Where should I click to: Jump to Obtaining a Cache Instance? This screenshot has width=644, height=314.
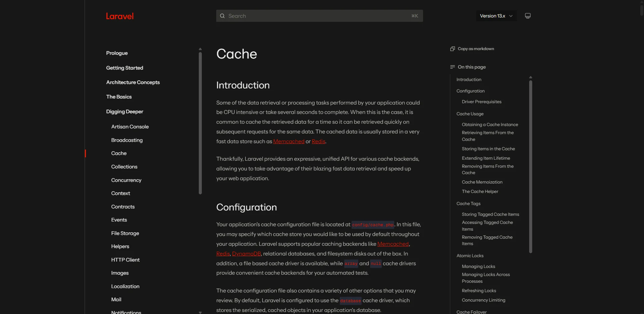tap(490, 125)
